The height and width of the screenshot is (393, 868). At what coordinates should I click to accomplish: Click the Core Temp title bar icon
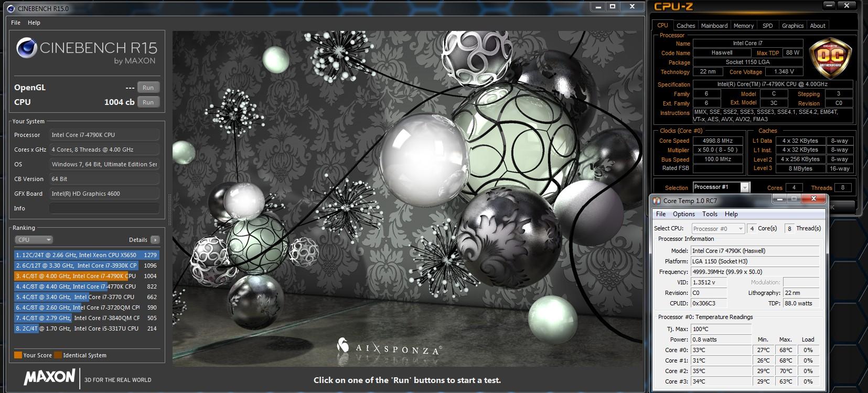657,201
